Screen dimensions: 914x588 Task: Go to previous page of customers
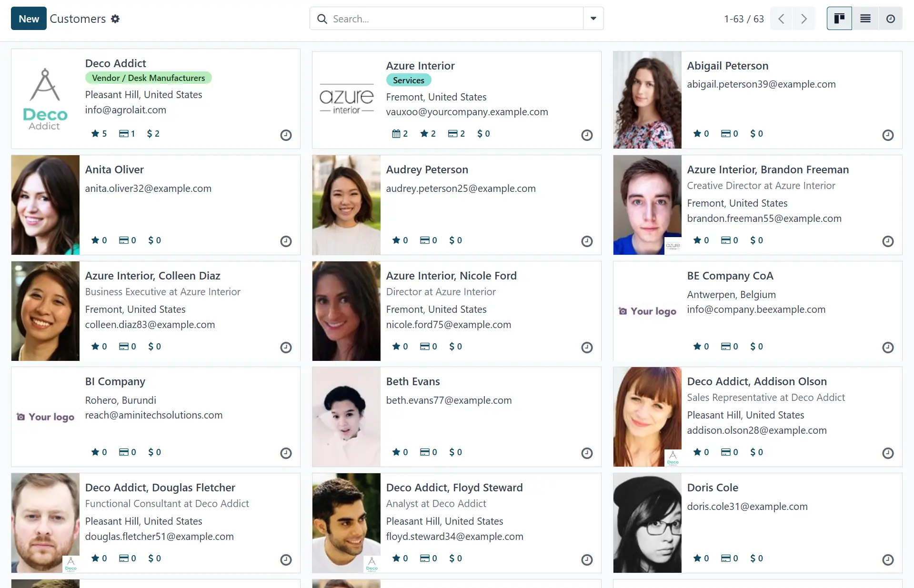(x=781, y=19)
